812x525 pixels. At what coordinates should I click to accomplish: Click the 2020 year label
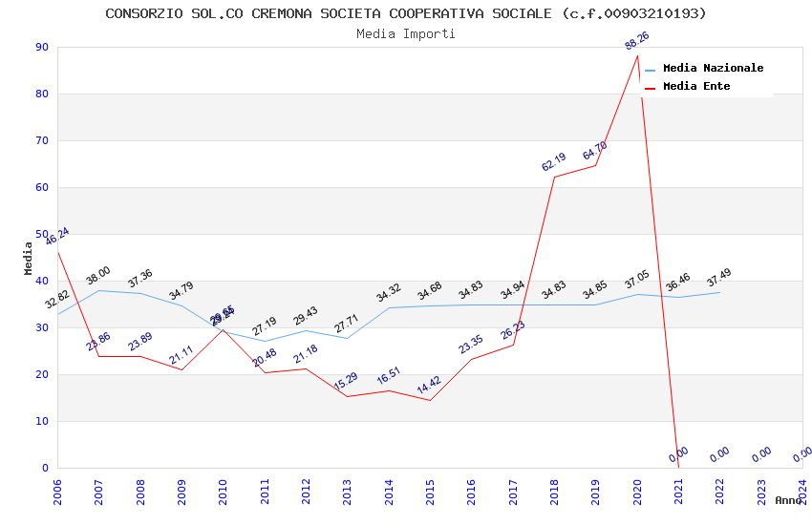coord(637,492)
